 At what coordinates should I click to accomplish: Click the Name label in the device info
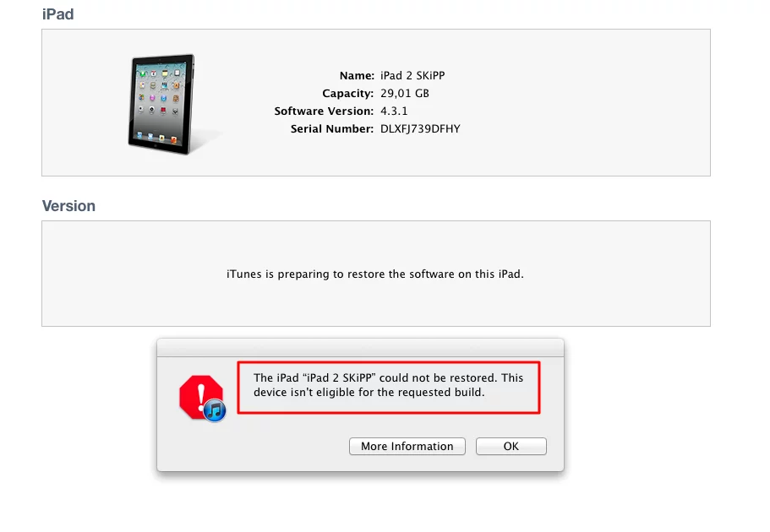click(x=357, y=76)
